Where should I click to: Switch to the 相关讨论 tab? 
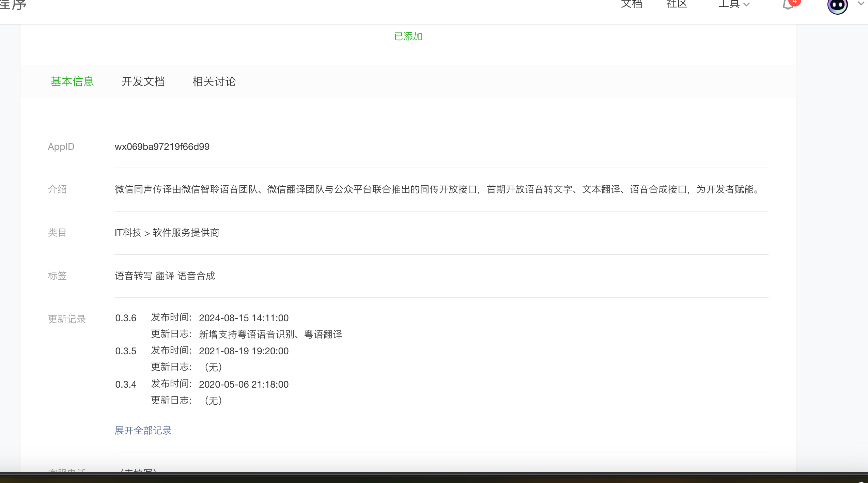[x=214, y=81]
